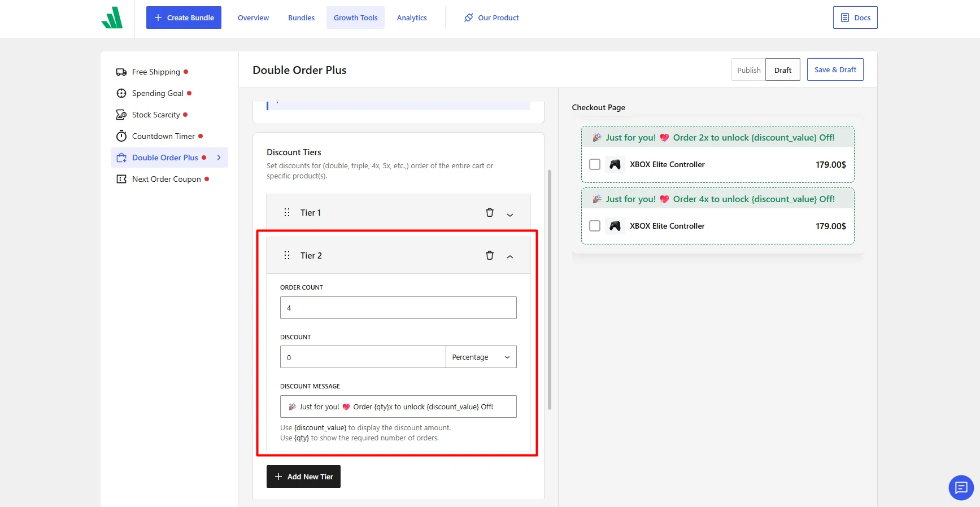The height and width of the screenshot is (507, 980).
Task: Click the Order Count input field
Action: click(x=398, y=308)
